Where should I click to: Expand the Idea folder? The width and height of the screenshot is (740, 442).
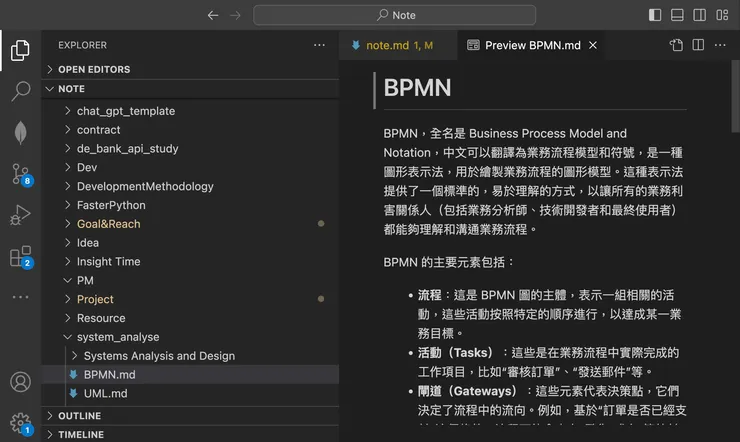[190, 243]
